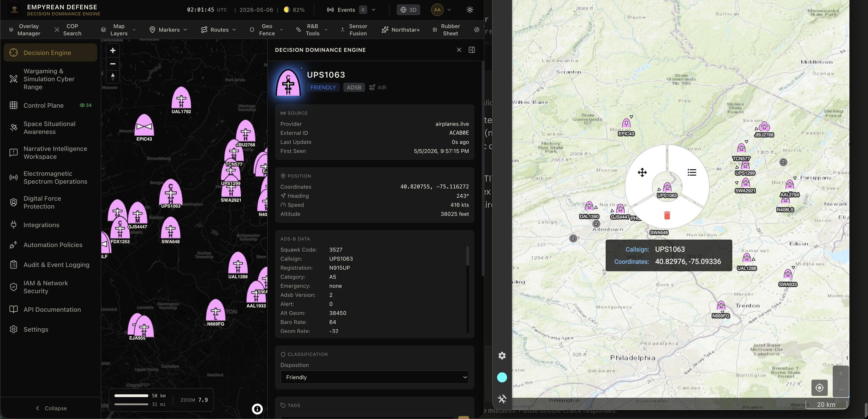Open Overlay Manager
Image resolution: width=868 pixels, height=419 pixels.
click(x=25, y=30)
